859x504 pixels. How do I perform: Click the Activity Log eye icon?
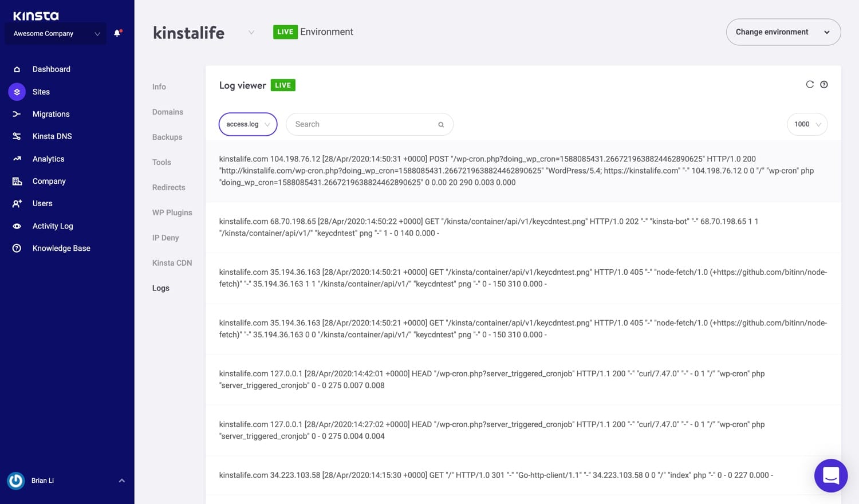tap(17, 226)
